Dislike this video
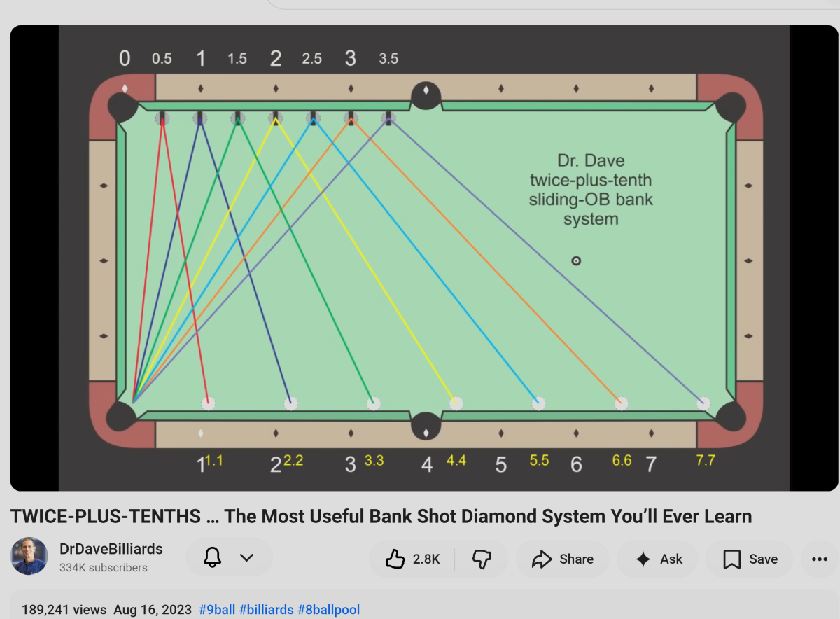840x619 pixels. click(x=482, y=559)
